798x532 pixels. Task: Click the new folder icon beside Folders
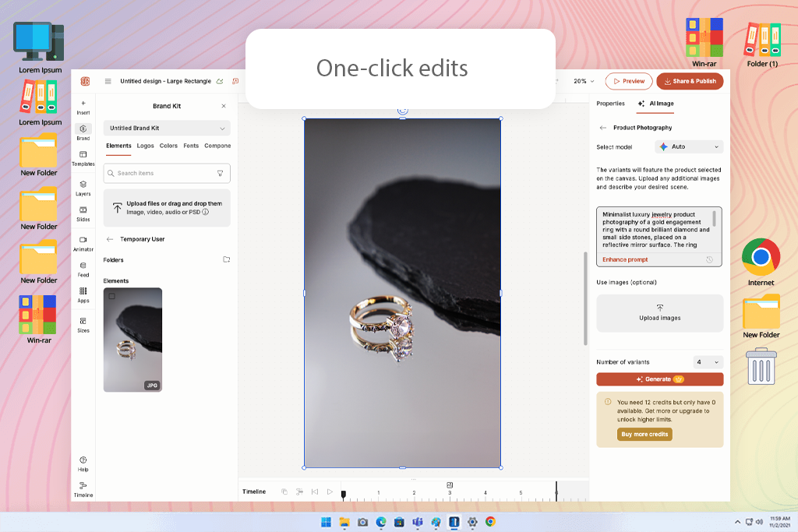pyautogui.click(x=227, y=259)
